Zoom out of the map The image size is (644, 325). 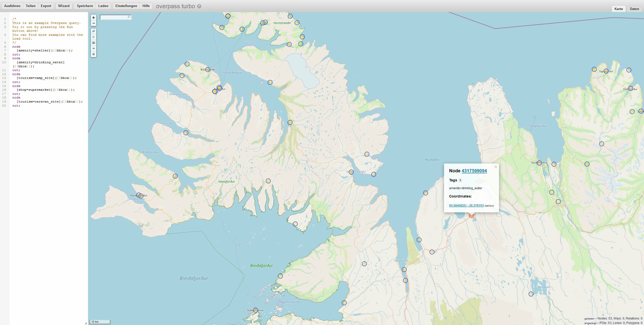(94, 23)
